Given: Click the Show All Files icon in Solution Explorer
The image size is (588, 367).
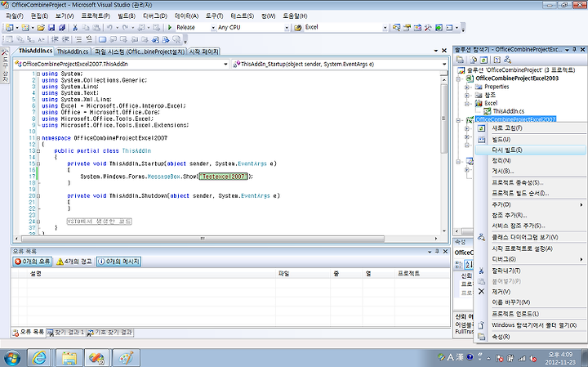Looking at the screenshot, I should pos(474,60).
